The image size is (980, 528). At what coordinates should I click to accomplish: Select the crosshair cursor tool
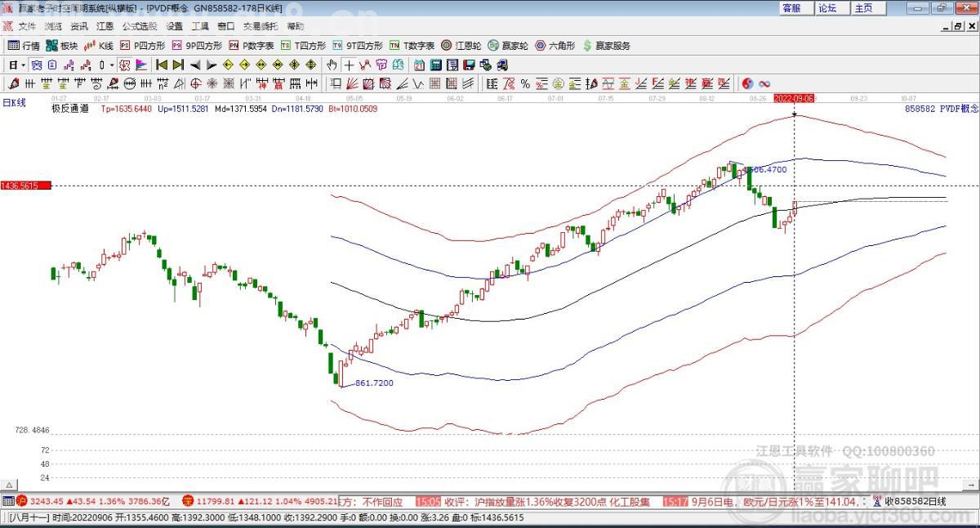(x=349, y=65)
